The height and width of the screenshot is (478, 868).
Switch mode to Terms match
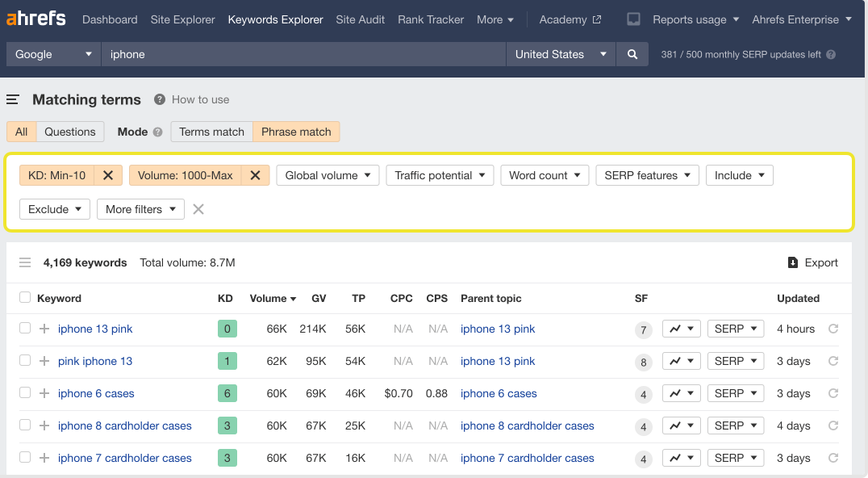point(211,132)
